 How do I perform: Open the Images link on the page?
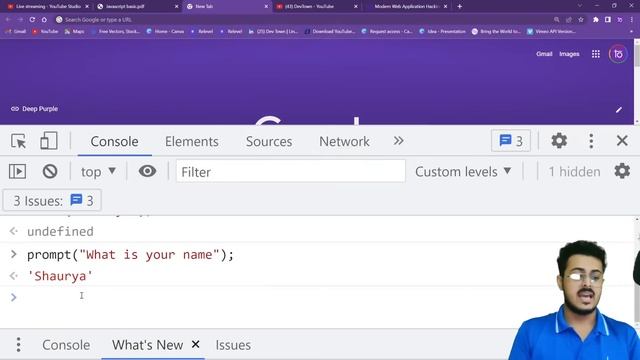[x=569, y=54]
